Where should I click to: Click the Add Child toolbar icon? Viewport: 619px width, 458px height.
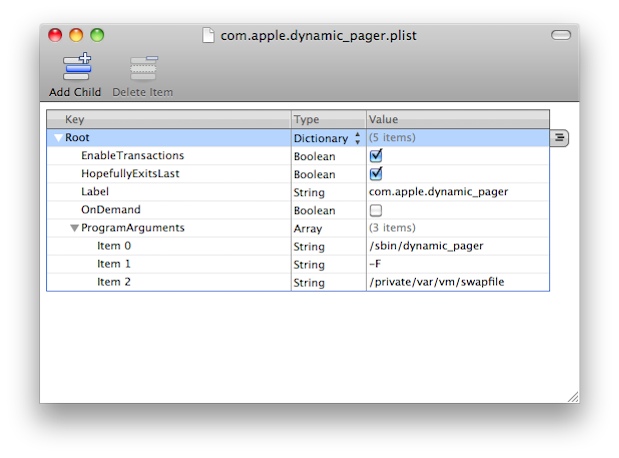tap(77, 67)
